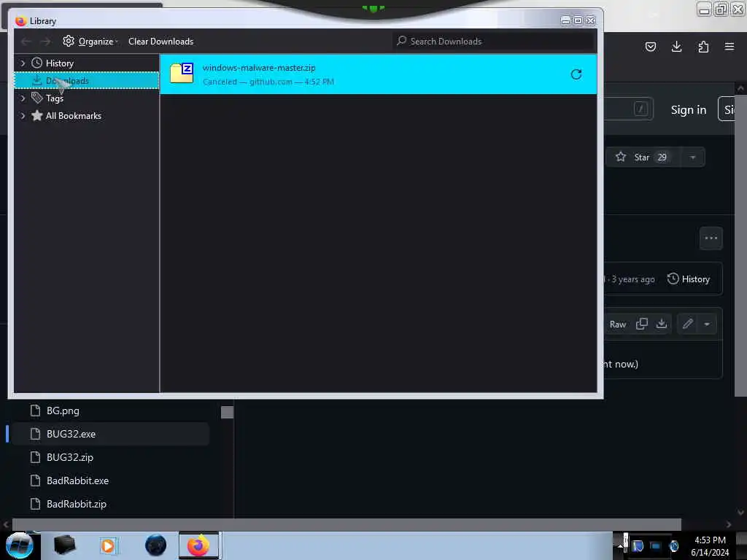Viewport: 747px width, 560px height.
Task: Open Firefox hamburger application menu
Action: pos(729,47)
